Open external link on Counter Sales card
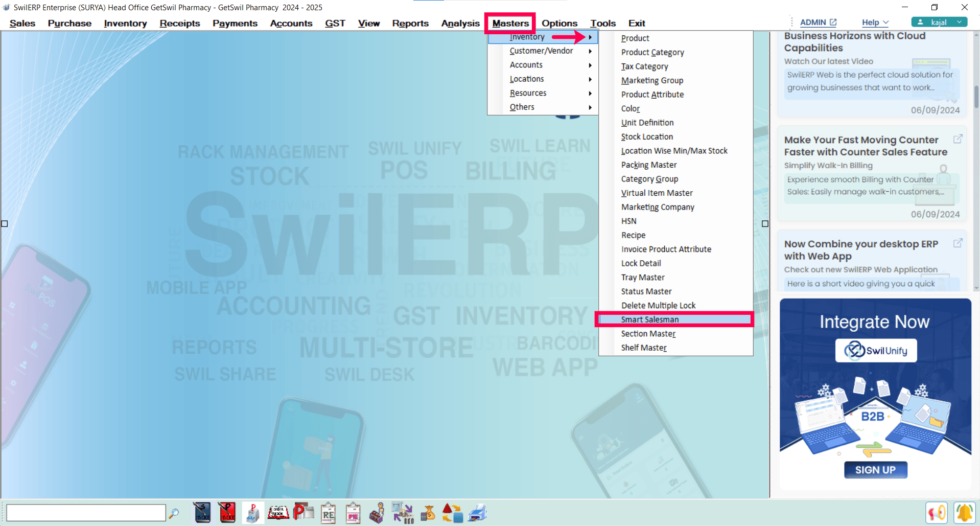 [958, 139]
